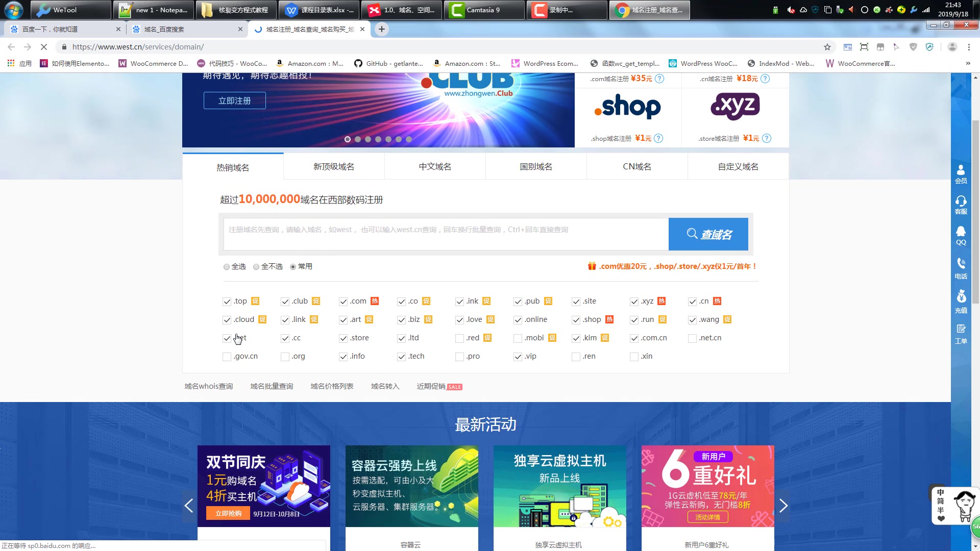Viewport: 980px width, 551px height.
Task: Click the 电话 phone icon in sidebar
Action: point(961,267)
